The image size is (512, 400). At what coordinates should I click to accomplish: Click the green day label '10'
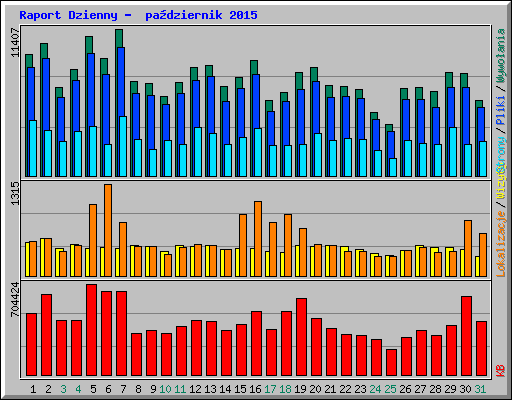pos(165,389)
